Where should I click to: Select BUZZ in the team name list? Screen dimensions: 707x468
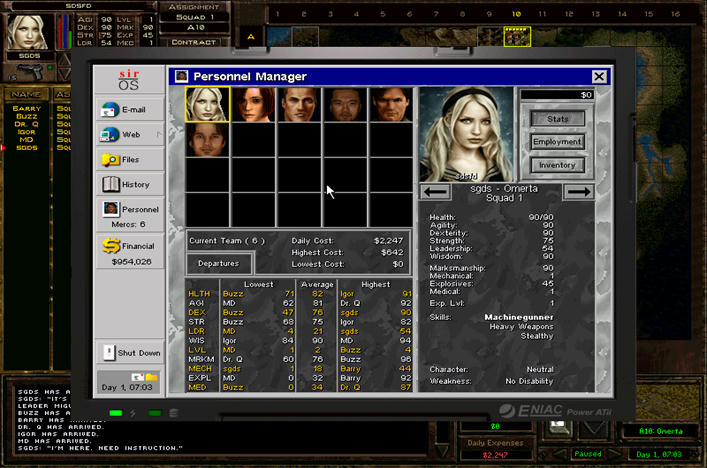click(x=26, y=116)
